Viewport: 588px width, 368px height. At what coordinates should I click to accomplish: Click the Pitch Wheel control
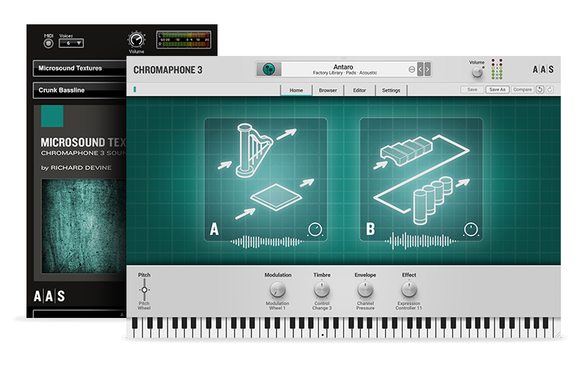coord(144,290)
